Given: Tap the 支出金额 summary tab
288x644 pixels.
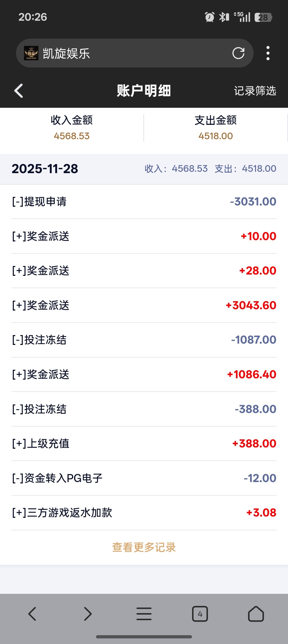Looking at the screenshot, I should click(216, 128).
